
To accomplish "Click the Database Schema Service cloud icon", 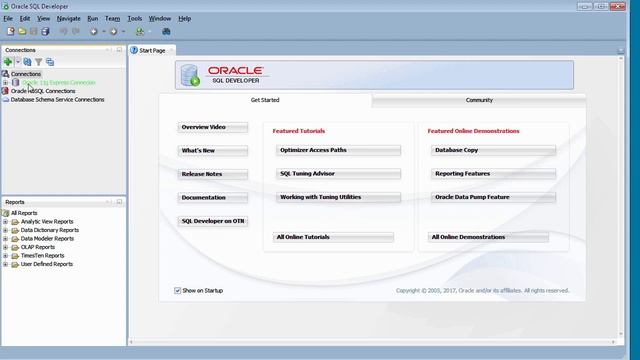I will point(5,100).
